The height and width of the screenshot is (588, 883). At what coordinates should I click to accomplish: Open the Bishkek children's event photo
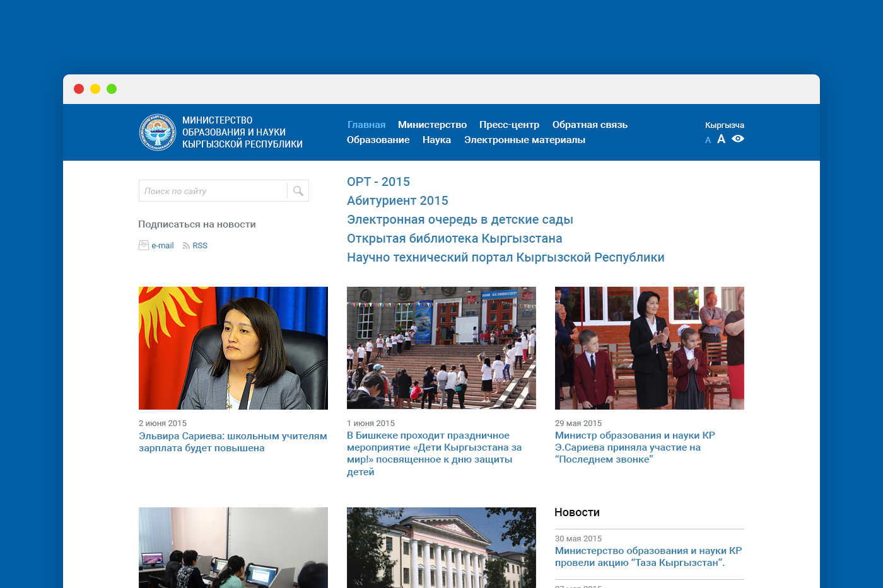[441, 348]
